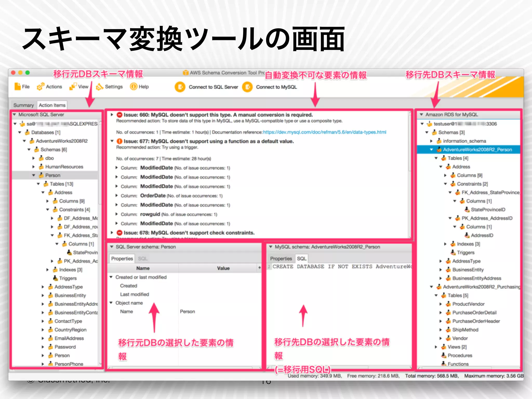The height and width of the screenshot is (399, 532).
Task: Click the CREATE DATABASE SQL line
Action: 342,267
